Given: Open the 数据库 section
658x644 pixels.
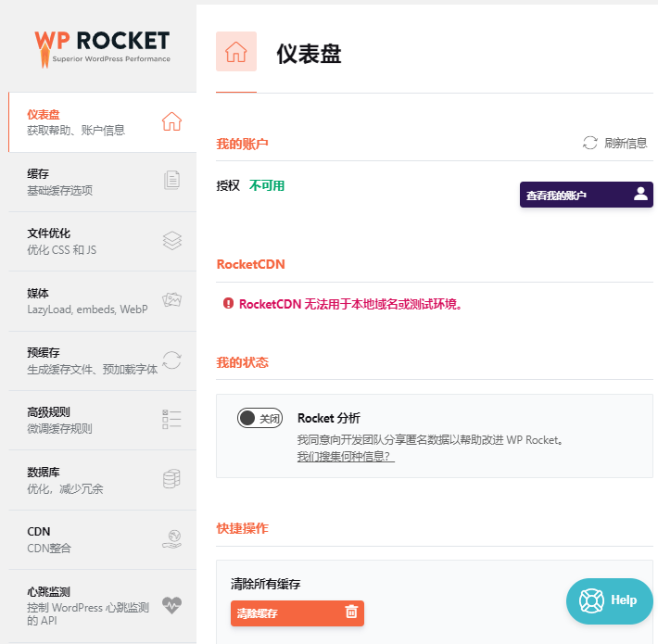Looking at the screenshot, I should tap(102, 480).
